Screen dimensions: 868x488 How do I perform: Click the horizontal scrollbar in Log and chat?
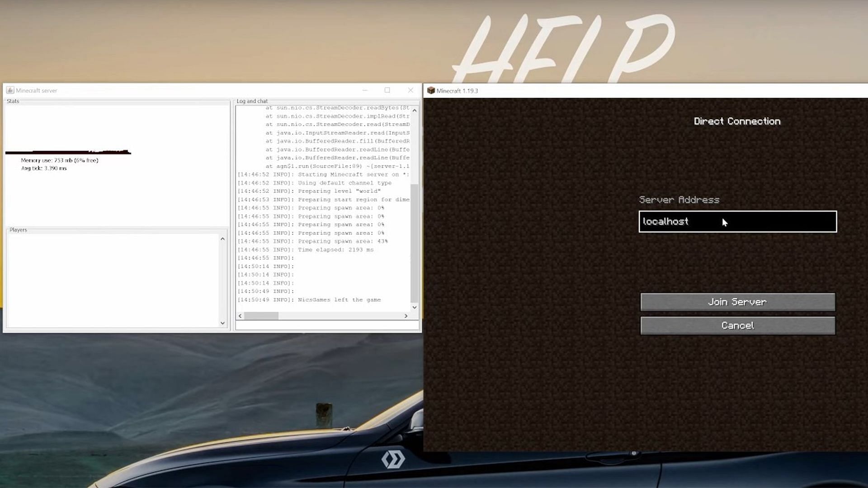pos(260,315)
